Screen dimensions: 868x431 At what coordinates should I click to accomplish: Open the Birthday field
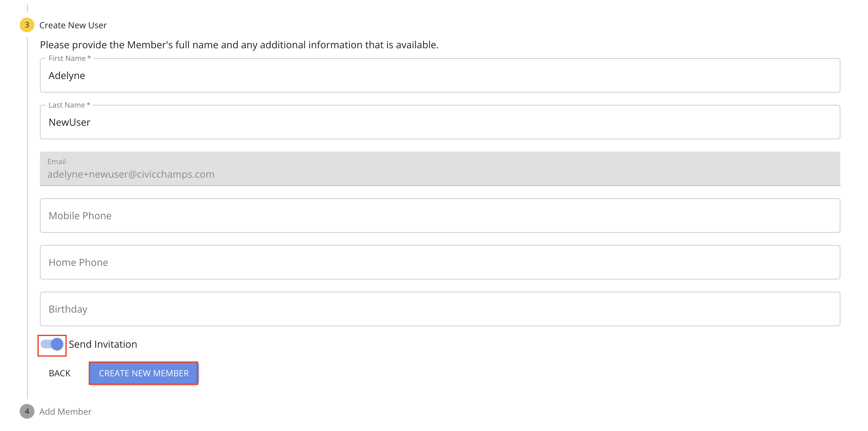click(x=440, y=309)
